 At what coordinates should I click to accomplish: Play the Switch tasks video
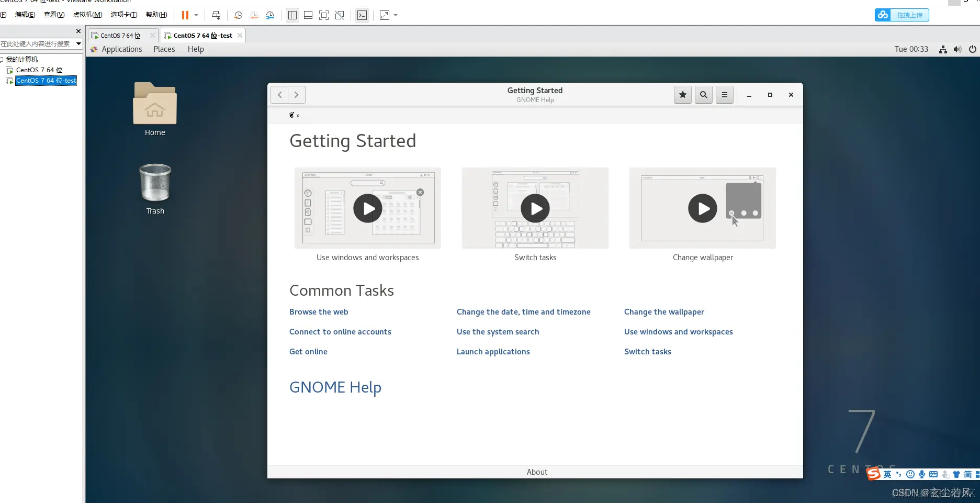535,208
